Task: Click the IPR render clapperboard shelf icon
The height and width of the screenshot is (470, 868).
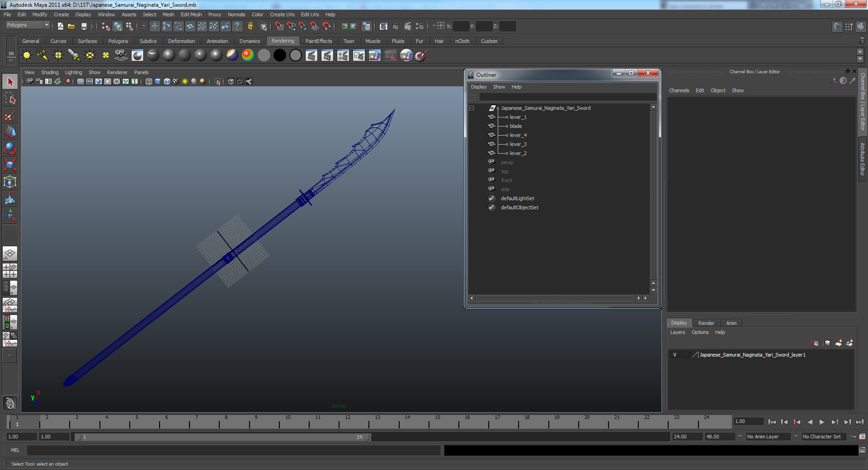Action: [x=327, y=56]
